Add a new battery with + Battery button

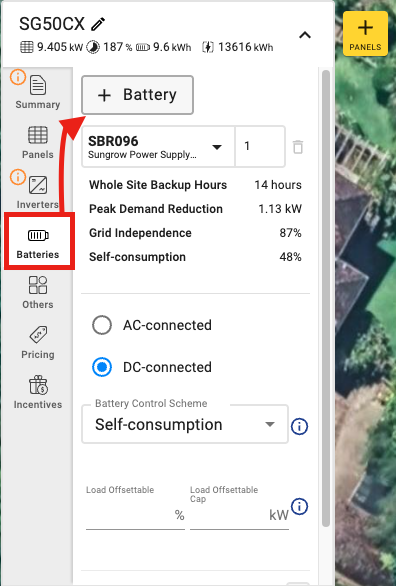(137, 95)
